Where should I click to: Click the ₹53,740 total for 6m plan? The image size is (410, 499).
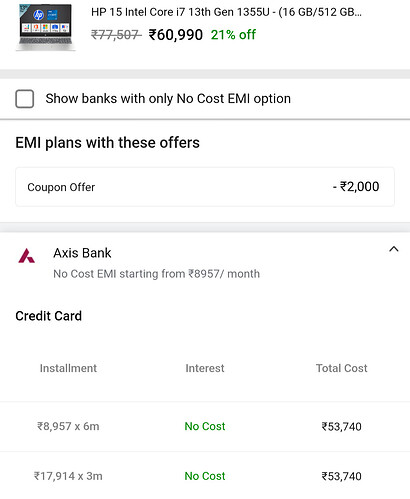pyautogui.click(x=342, y=426)
